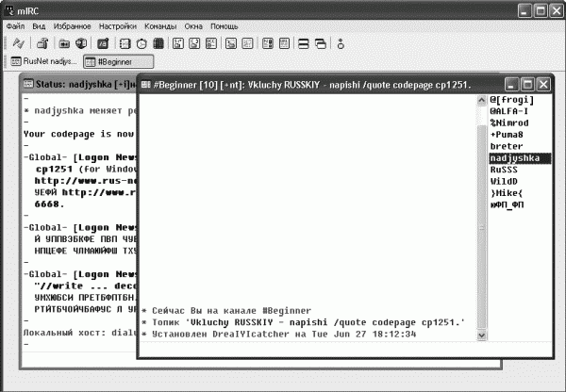
Task: Open the Избранное menu
Action: pyautogui.click(x=73, y=26)
